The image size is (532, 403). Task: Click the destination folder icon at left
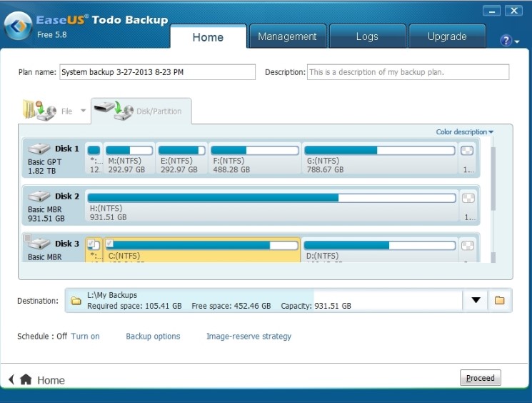point(76,301)
